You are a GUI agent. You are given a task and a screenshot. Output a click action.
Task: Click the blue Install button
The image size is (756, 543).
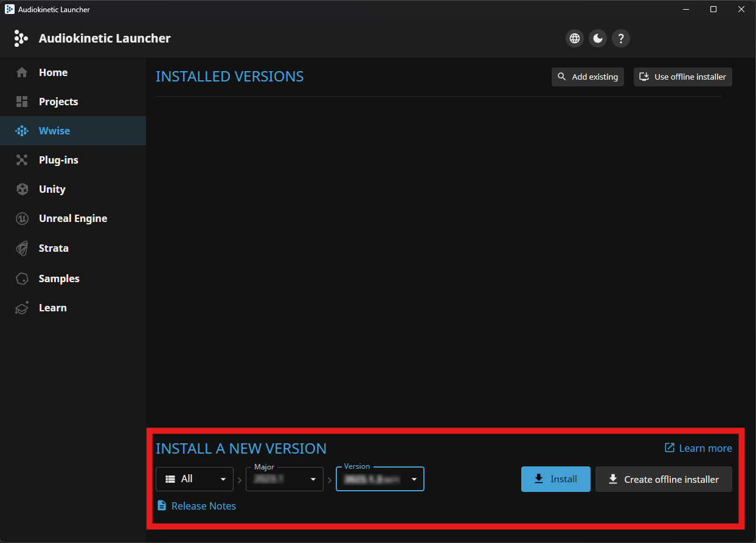click(x=556, y=479)
